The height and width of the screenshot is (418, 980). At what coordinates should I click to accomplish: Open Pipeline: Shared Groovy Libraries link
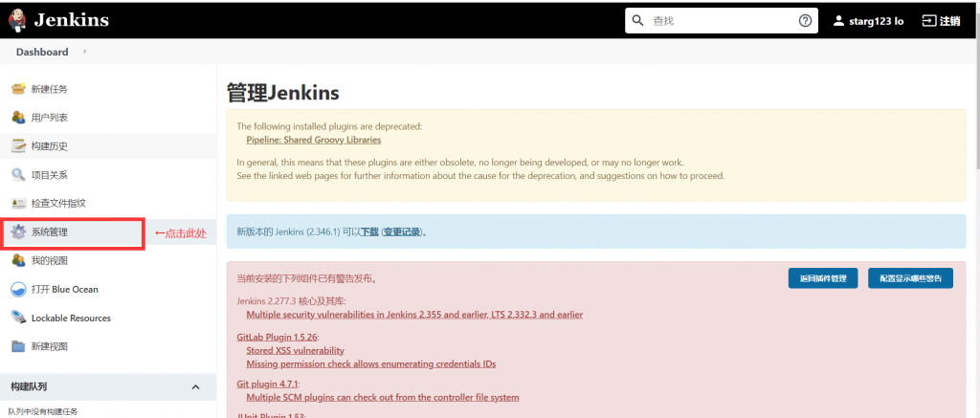(x=313, y=140)
